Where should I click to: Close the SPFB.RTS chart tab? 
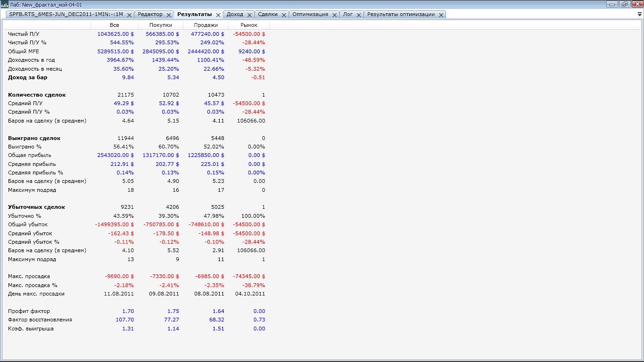coord(129,15)
